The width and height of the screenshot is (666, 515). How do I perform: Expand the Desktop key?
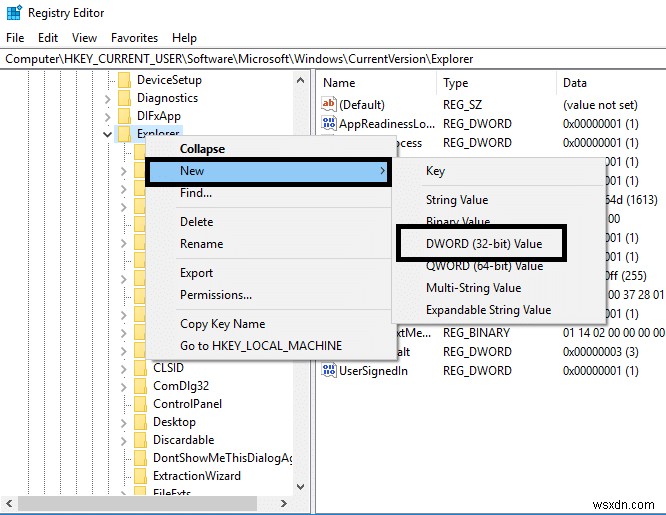[x=124, y=423]
